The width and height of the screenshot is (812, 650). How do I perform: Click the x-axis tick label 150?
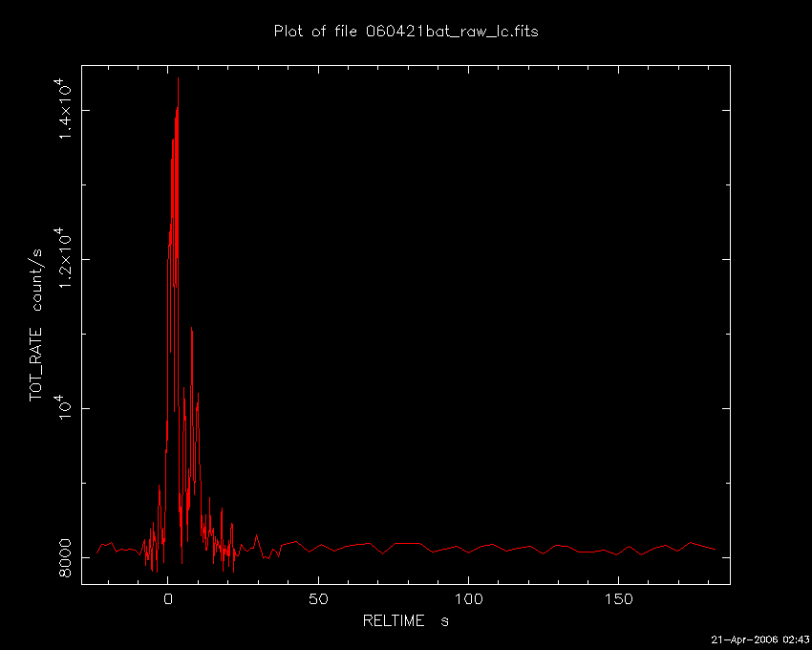(618, 599)
